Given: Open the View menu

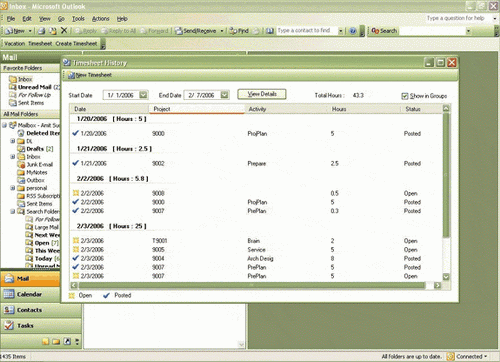Looking at the screenshot, I should 45,19.
